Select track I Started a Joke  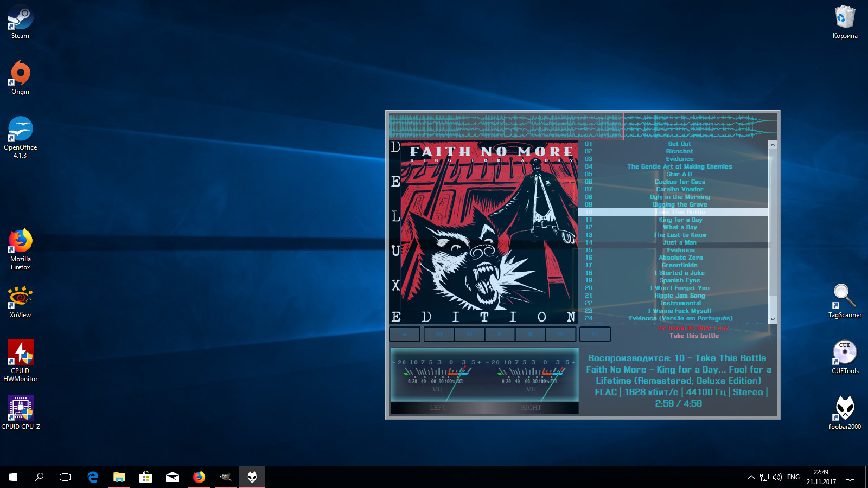click(673, 273)
